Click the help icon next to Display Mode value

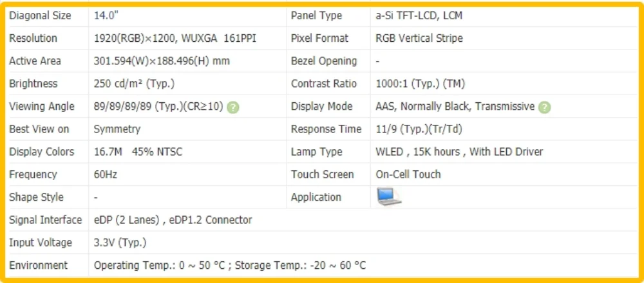coord(545,107)
